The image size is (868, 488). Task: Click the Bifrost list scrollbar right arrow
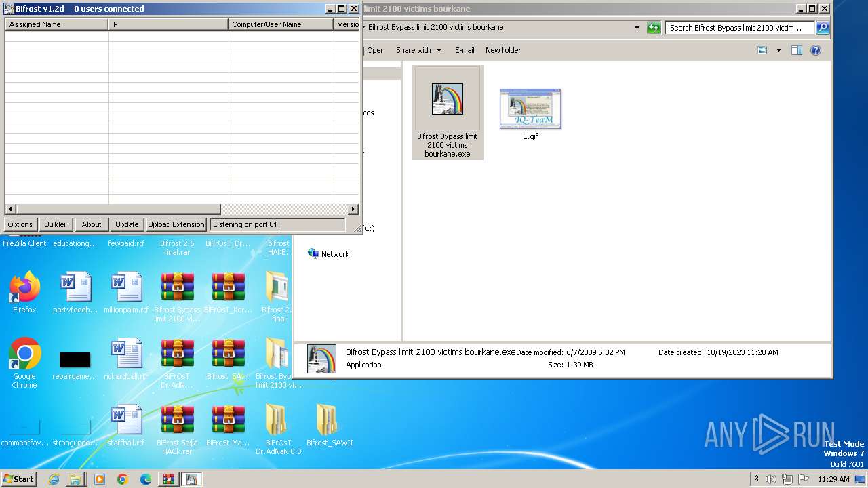point(353,209)
